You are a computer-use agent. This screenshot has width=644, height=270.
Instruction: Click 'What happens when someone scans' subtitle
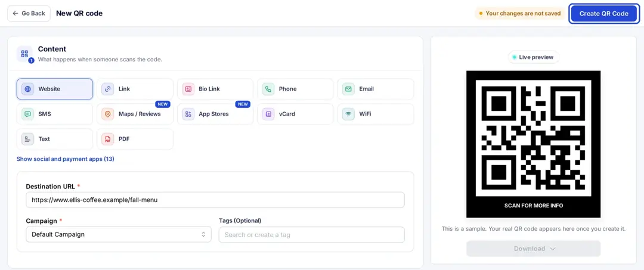pos(100,60)
